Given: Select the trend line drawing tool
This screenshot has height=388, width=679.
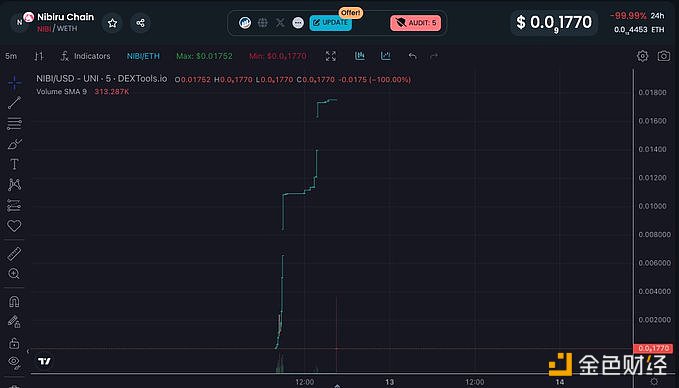Looking at the screenshot, I should pyautogui.click(x=14, y=103).
